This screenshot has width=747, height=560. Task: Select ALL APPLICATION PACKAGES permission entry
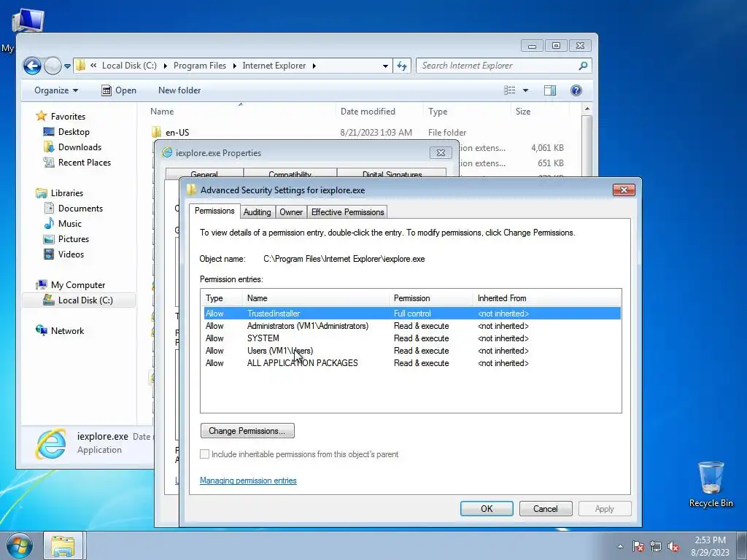point(412,363)
